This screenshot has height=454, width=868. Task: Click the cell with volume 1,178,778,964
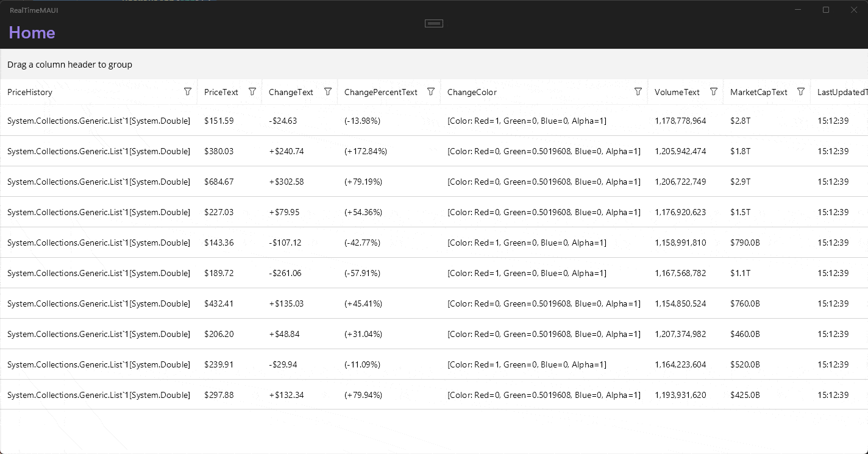[680, 121]
